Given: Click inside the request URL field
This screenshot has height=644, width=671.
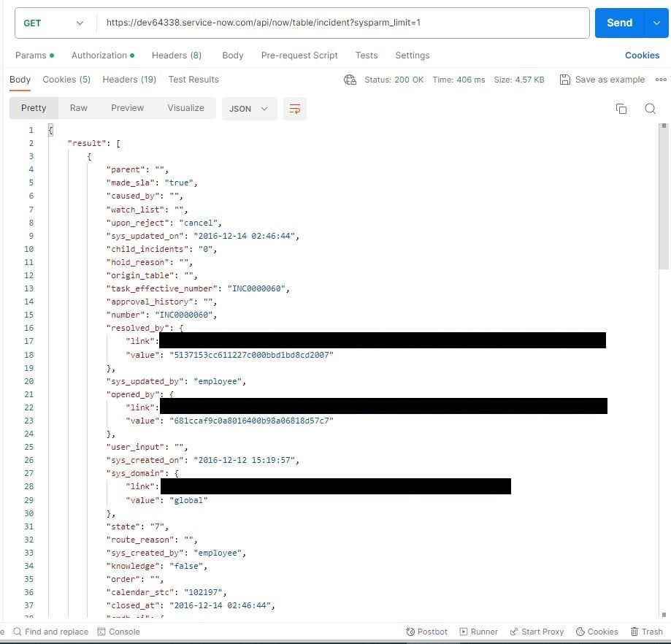Looking at the screenshot, I should pos(329,23).
